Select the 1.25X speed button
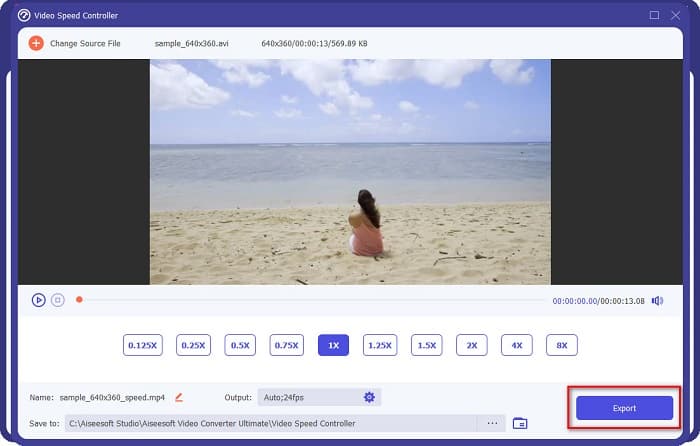The image size is (700, 446). (x=379, y=345)
